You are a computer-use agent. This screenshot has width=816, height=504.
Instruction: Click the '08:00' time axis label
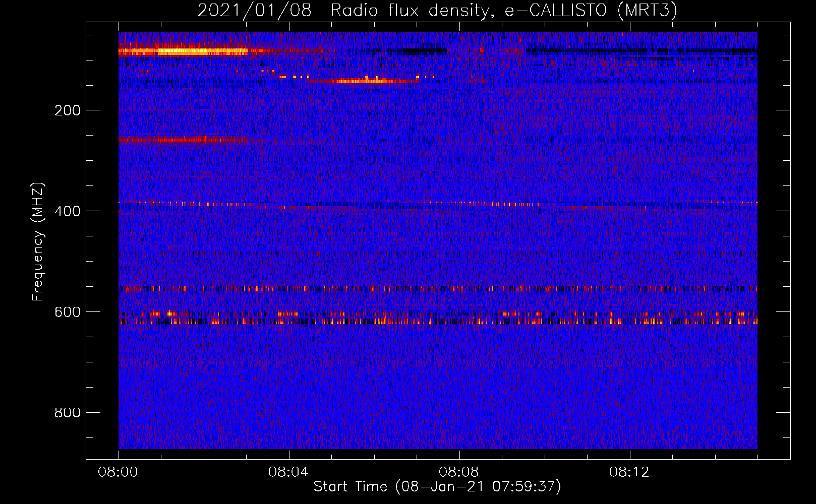click(x=118, y=472)
